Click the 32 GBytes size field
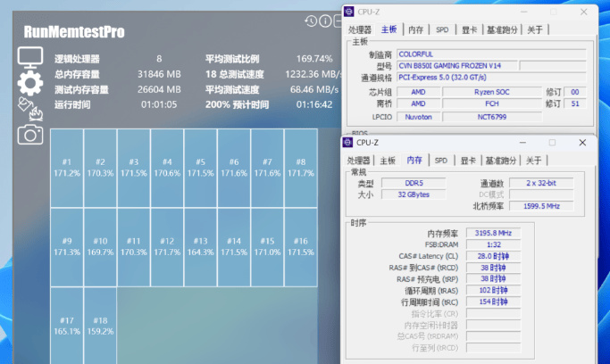The width and height of the screenshot is (610, 364). pyautogui.click(x=414, y=194)
